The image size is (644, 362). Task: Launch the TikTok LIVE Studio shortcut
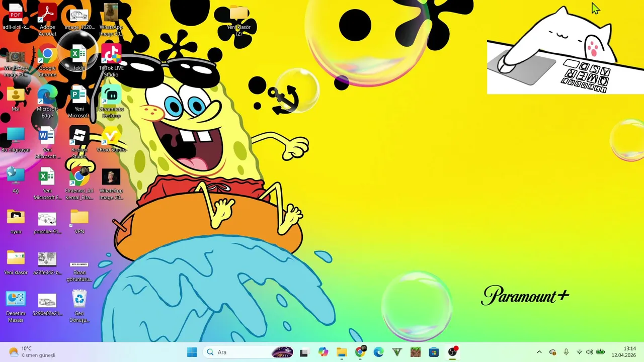click(x=111, y=61)
